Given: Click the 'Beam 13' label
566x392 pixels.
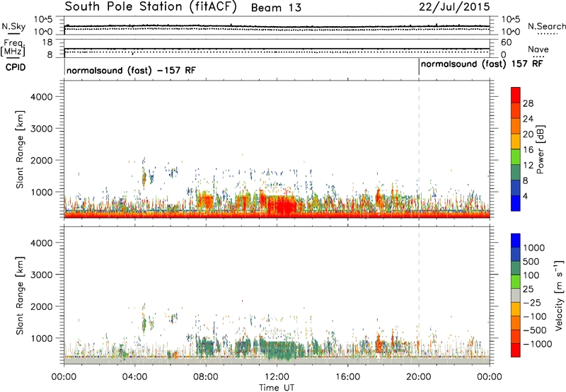Looking at the screenshot, I should point(276,8).
